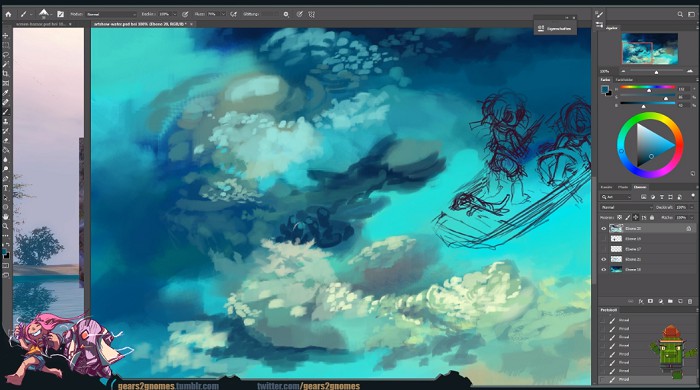Show the hidden Ebene 19 layer
The width and height of the screenshot is (700, 390).
click(x=604, y=239)
